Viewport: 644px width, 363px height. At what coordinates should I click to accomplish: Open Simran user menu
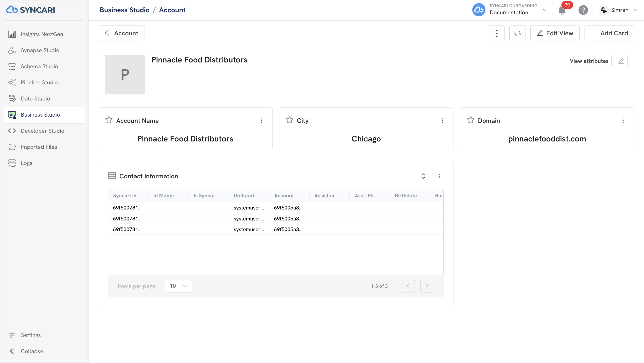tap(619, 10)
